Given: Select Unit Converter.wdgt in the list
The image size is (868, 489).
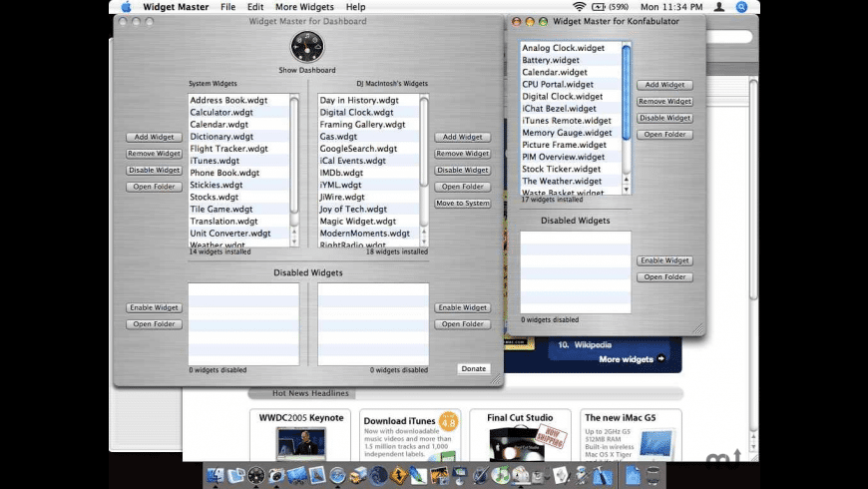Looking at the screenshot, I should point(238,234).
